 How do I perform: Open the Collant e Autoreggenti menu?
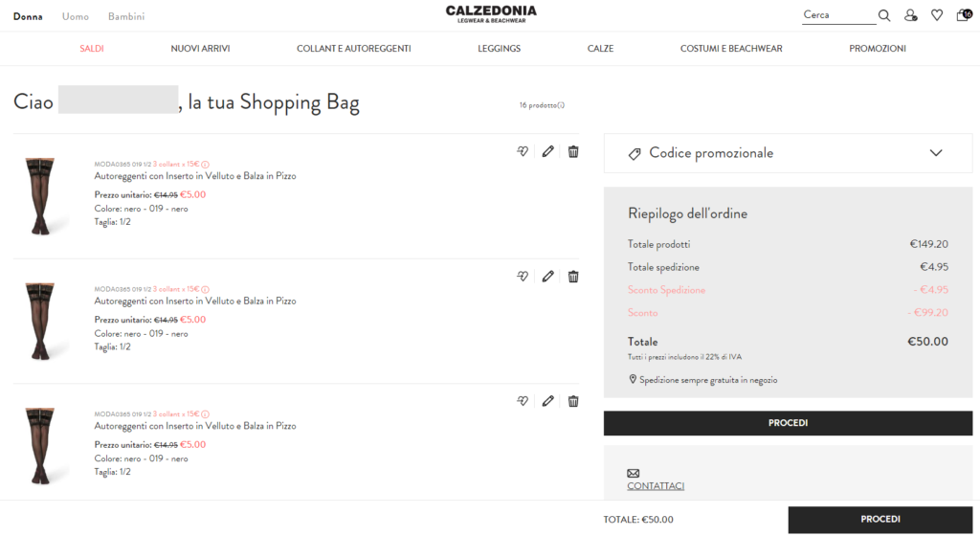(353, 48)
